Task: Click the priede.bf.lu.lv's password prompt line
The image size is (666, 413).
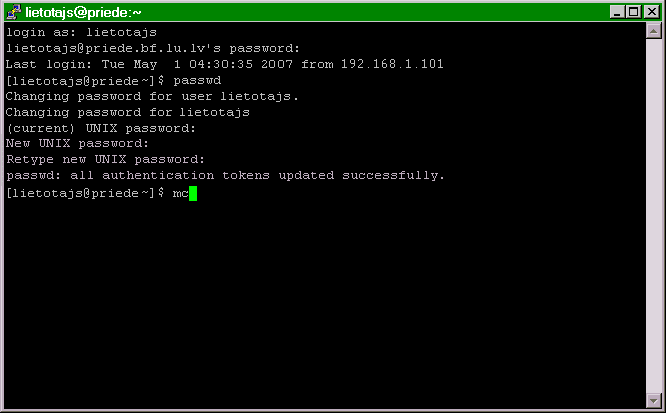Action: (153, 48)
